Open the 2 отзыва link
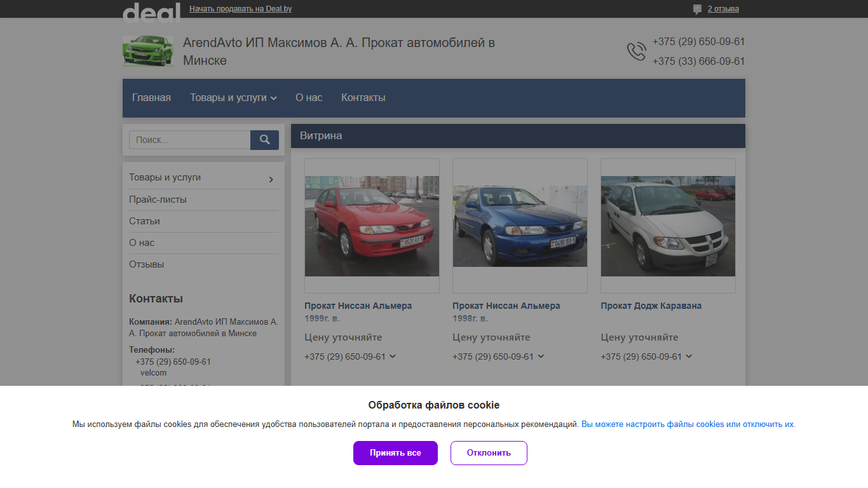The width and height of the screenshot is (868, 488). tap(723, 9)
